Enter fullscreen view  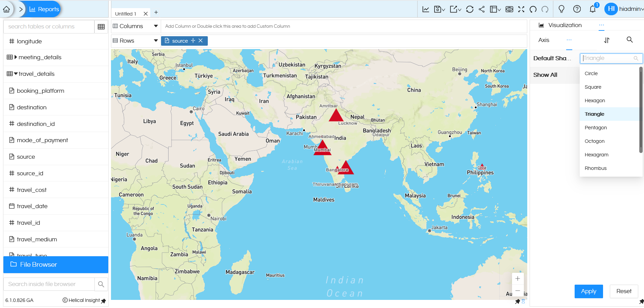pos(521,9)
